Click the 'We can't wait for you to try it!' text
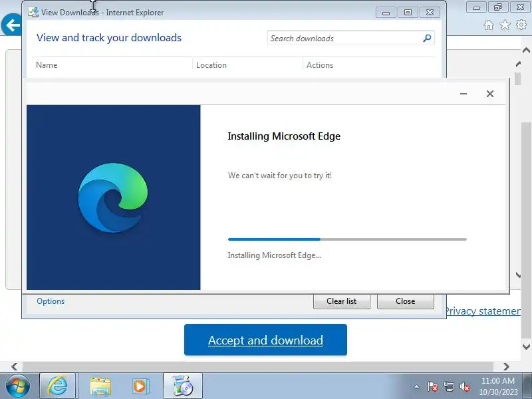 coord(280,176)
